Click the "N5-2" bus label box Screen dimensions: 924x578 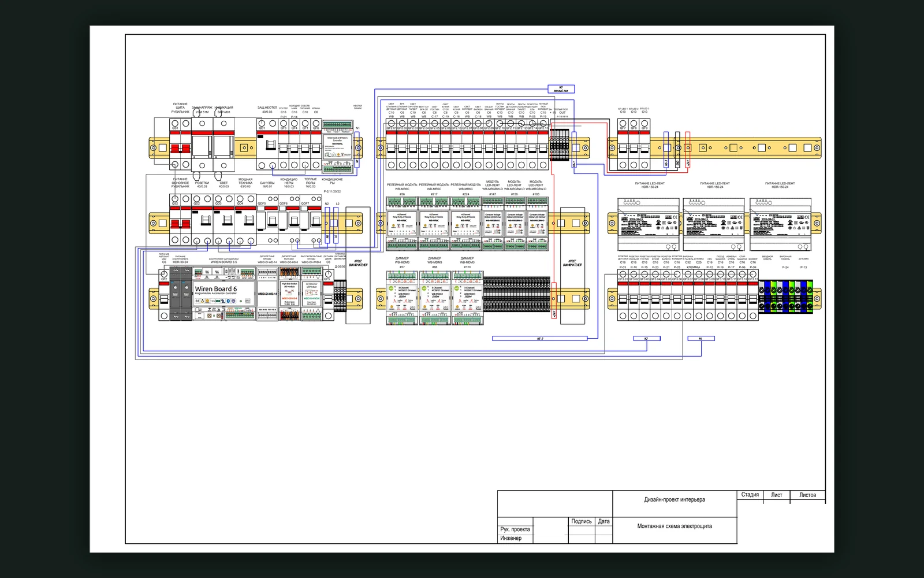point(540,339)
